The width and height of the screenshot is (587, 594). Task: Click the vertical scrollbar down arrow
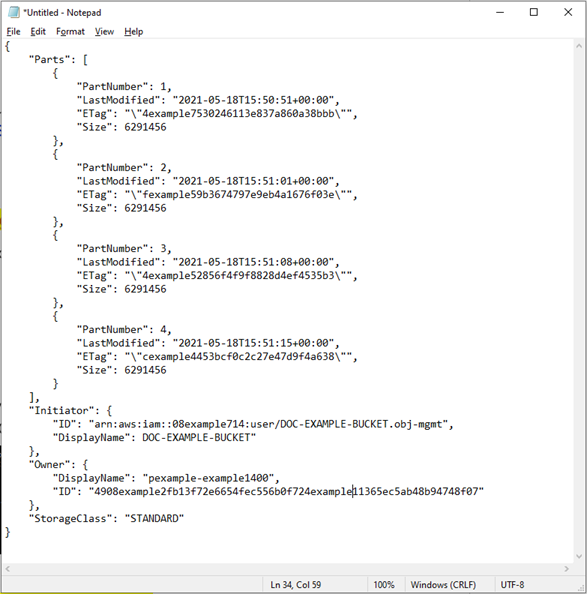pyautogui.click(x=579, y=556)
